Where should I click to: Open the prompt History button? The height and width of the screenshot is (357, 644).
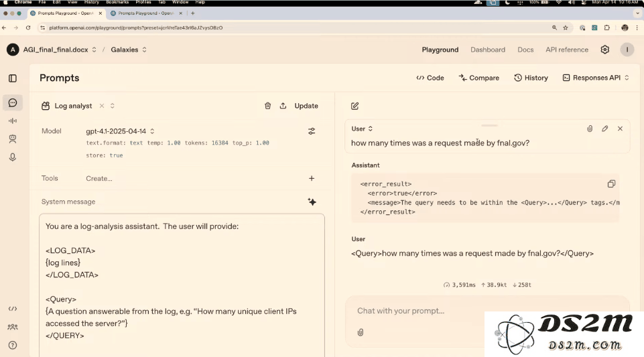(531, 78)
